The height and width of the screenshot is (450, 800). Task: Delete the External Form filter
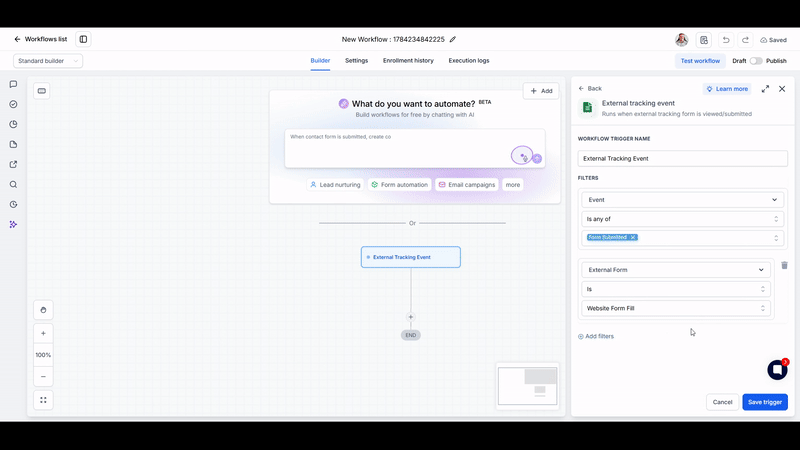pos(784,265)
